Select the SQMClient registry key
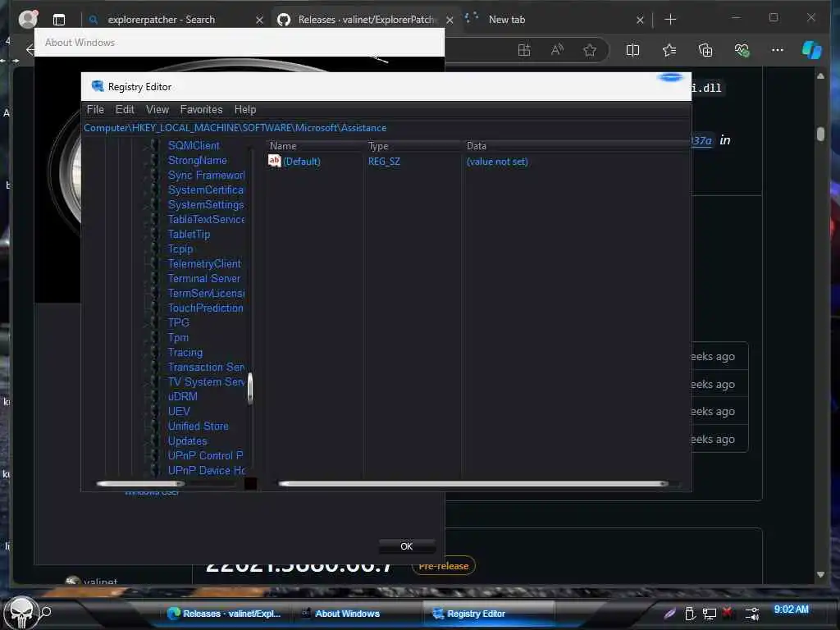Viewport: 840px width, 630px height. pyautogui.click(x=194, y=146)
